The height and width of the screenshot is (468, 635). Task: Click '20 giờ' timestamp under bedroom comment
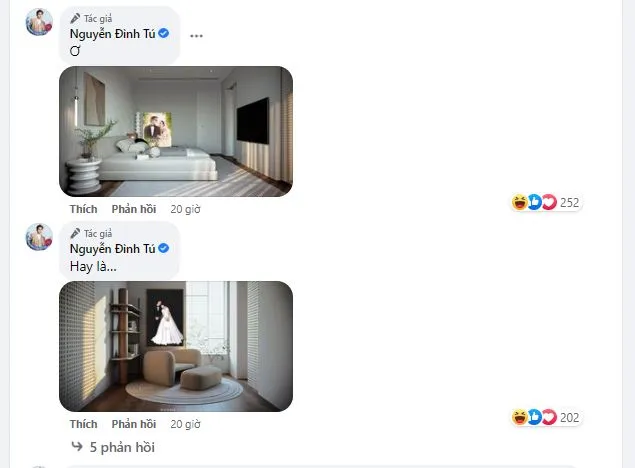[x=185, y=209]
